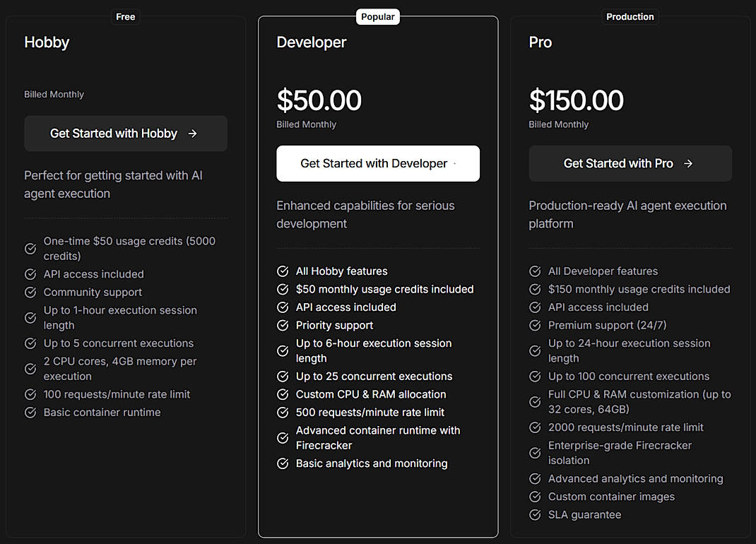Image resolution: width=756 pixels, height=544 pixels.
Task: Click the check icon beside $50 monthly usage credits
Action: (283, 290)
